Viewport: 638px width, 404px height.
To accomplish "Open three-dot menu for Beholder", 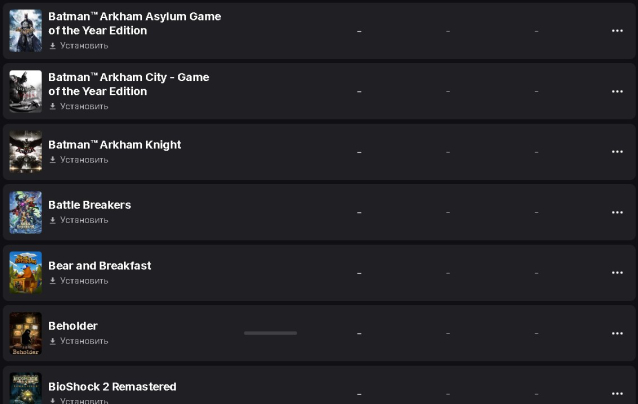I will [617, 333].
